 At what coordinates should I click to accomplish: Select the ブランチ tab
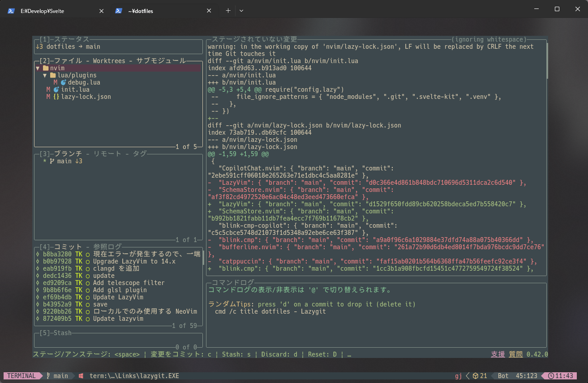(x=68, y=154)
